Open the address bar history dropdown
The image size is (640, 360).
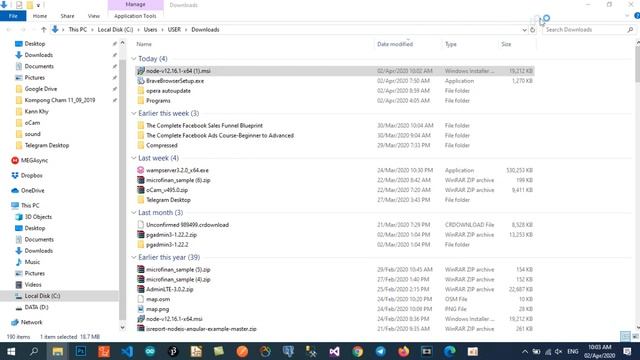[x=524, y=30]
